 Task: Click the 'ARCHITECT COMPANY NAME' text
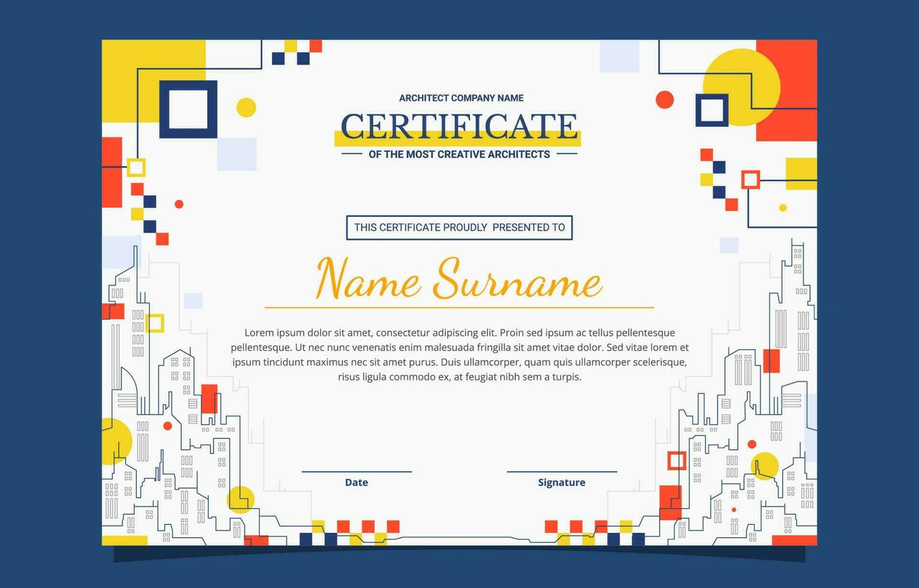click(461, 98)
